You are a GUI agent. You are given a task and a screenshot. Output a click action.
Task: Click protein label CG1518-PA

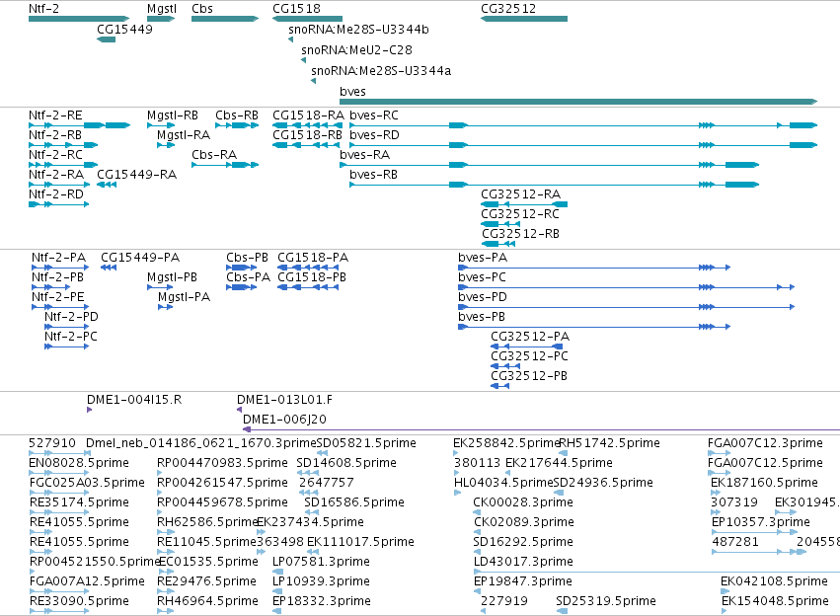(313, 258)
